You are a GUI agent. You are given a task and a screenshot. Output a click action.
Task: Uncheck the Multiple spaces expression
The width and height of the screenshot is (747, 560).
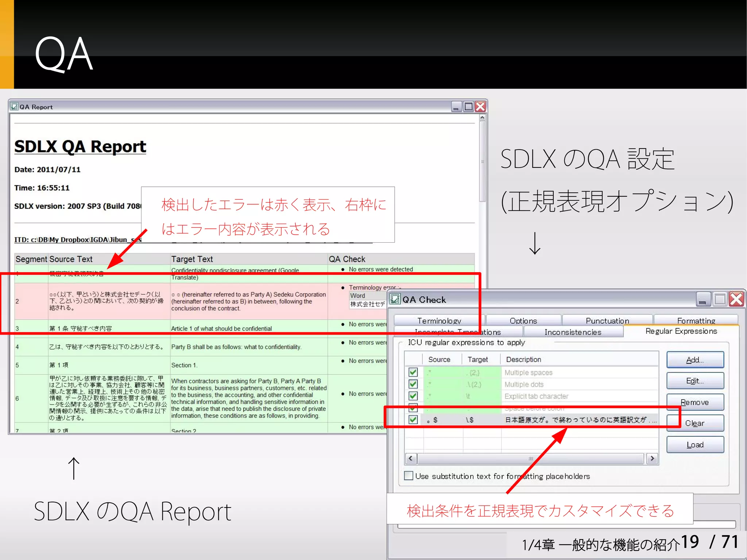click(413, 372)
